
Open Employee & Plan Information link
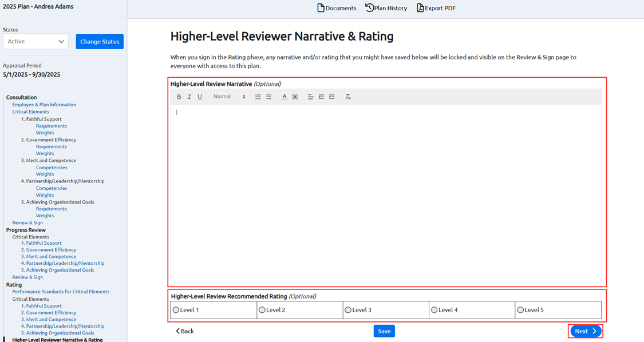tap(44, 105)
